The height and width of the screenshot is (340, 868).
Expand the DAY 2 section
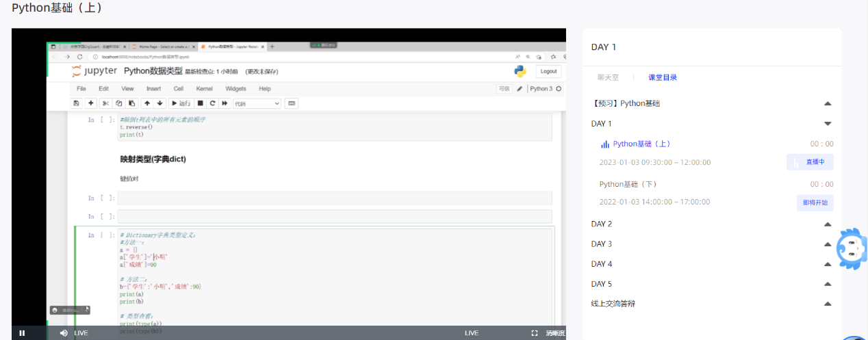click(828, 224)
